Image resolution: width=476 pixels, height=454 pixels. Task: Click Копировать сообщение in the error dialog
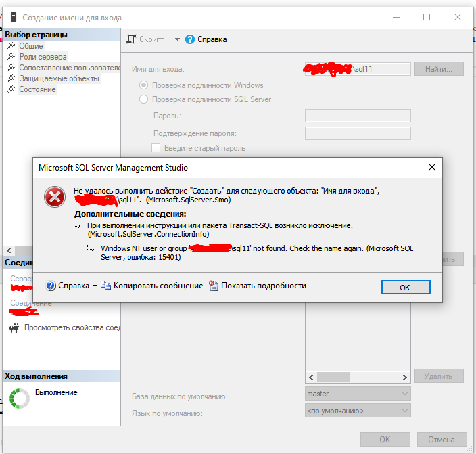pos(158,286)
